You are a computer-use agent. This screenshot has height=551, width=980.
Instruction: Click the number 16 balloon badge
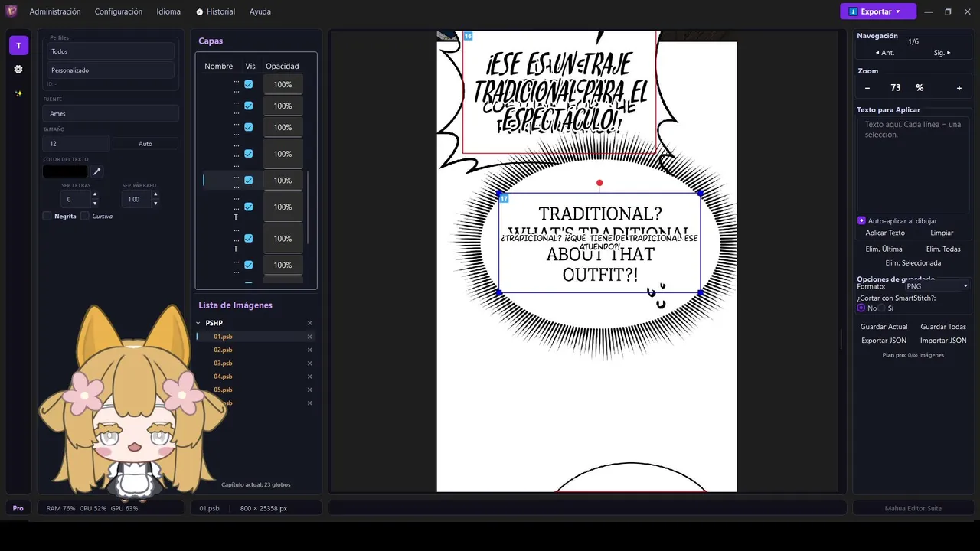(468, 36)
